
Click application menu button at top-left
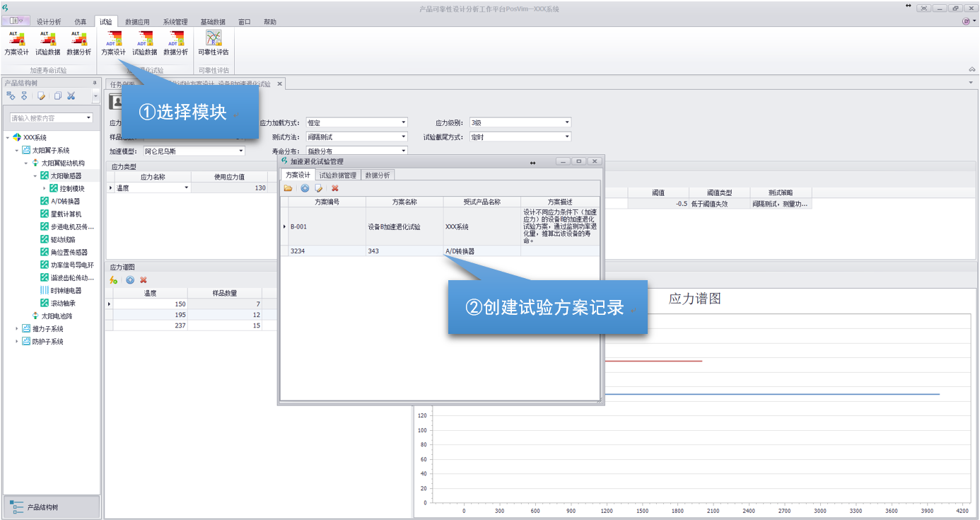click(16, 21)
